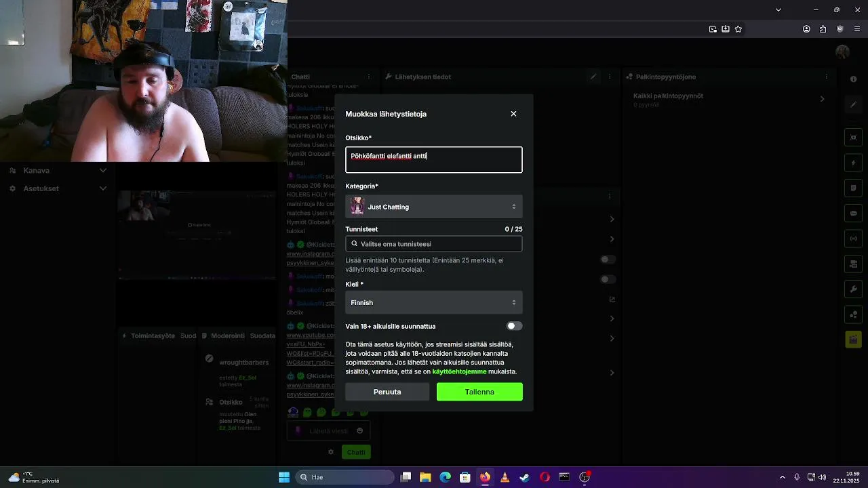Close the Muokkaa lähetystietoja dialog
Image resolution: width=868 pixels, height=488 pixels.
(513, 114)
